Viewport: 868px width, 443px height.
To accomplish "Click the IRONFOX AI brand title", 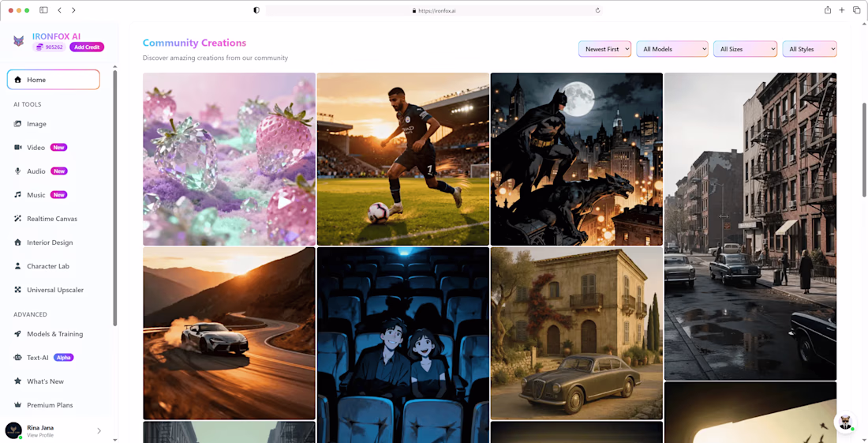I will (56, 36).
